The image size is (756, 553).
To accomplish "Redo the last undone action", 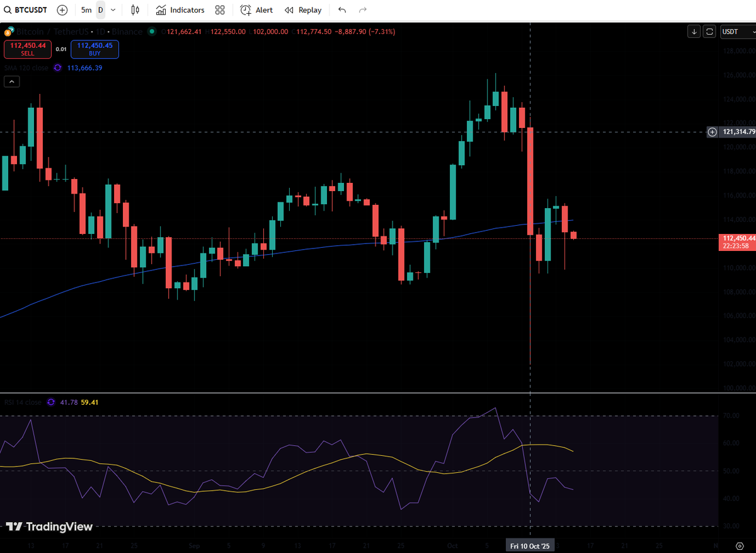I will 362,10.
